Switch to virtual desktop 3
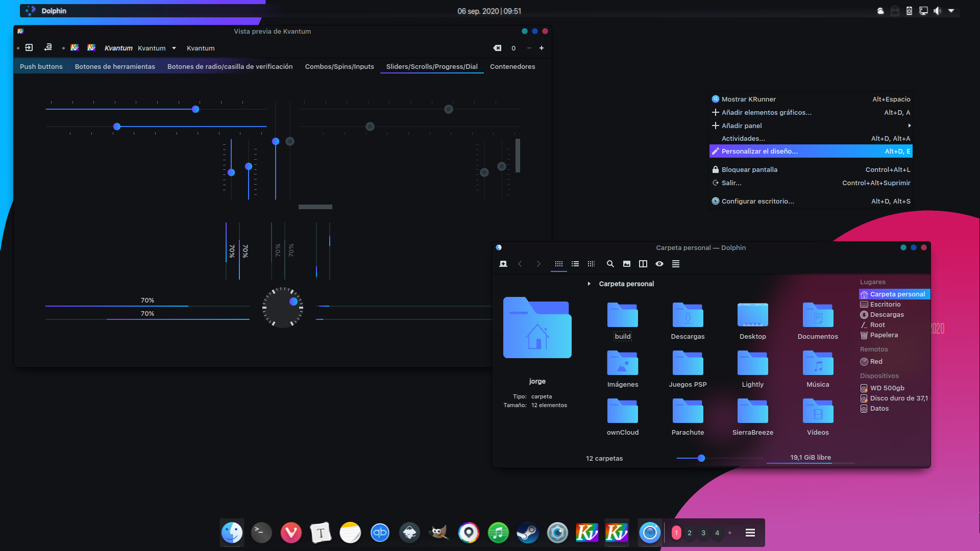980x551 pixels. pos(703,533)
